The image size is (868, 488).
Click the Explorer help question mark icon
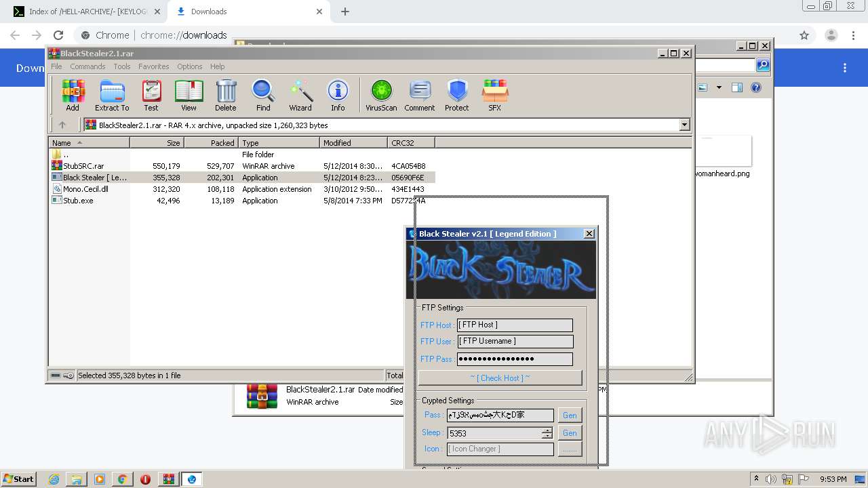tap(756, 87)
